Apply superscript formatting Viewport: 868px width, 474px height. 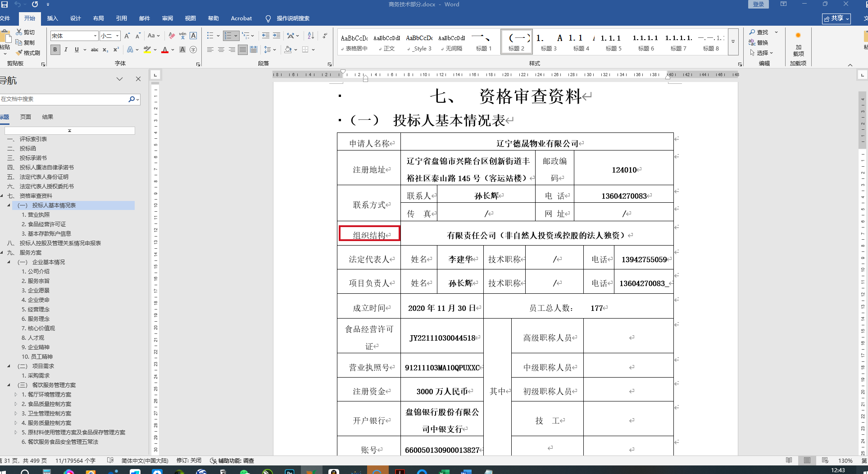[x=116, y=50]
